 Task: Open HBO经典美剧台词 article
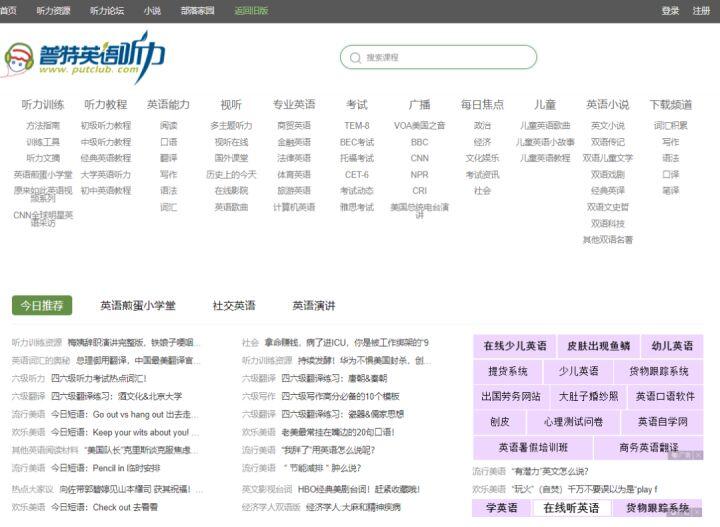pyautogui.click(x=358, y=489)
